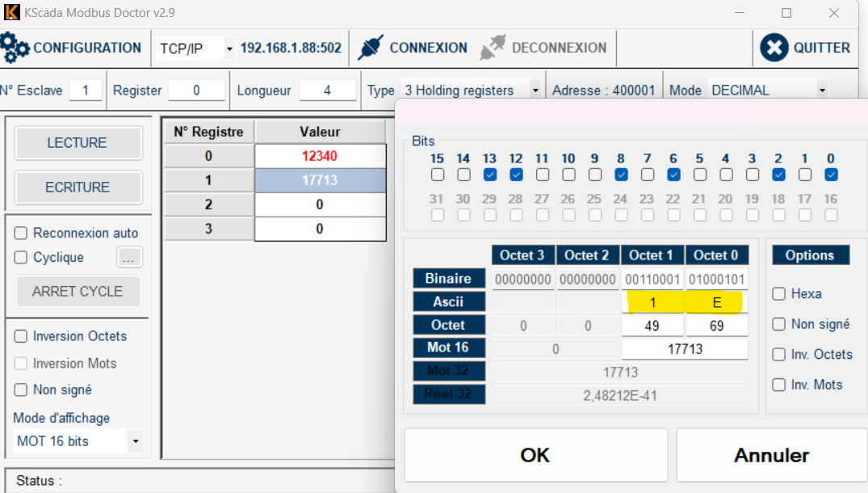Viewport: 868px width, 493px height.
Task: Uncheck bit 2 checkbox
Action: (778, 175)
